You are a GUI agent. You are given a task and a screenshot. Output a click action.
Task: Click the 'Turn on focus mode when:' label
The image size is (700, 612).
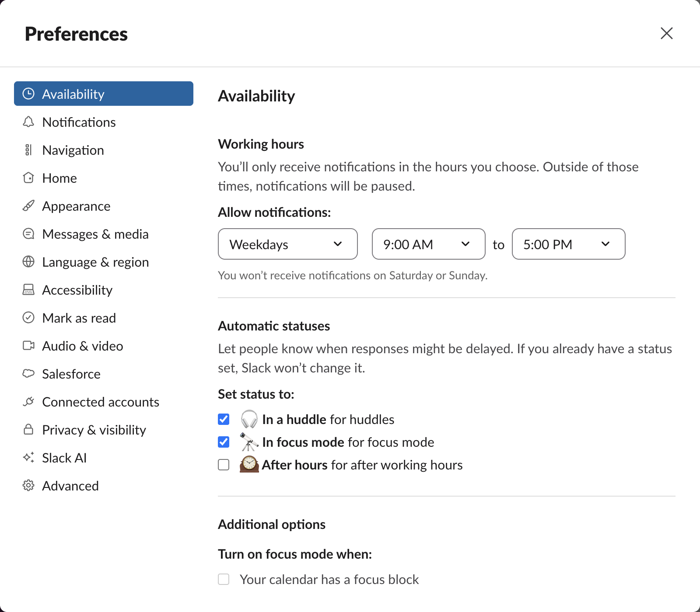[x=295, y=554]
